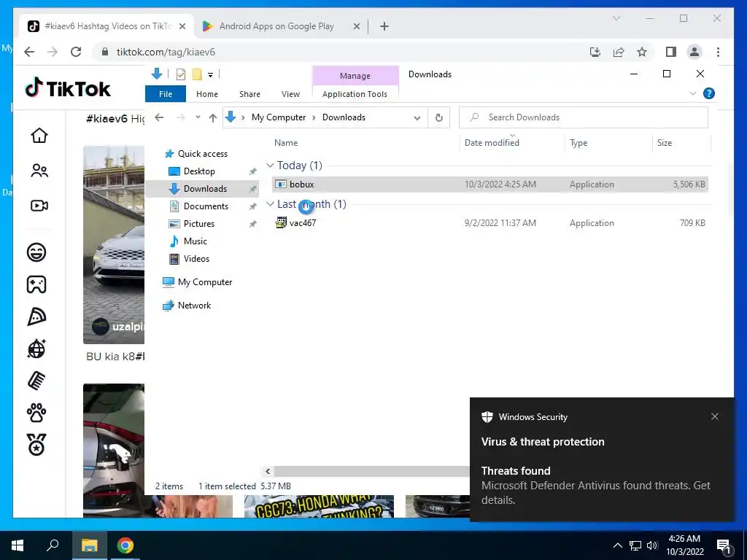Collapse the Today group
Image resolution: width=747 pixels, height=560 pixels.
[270, 166]
